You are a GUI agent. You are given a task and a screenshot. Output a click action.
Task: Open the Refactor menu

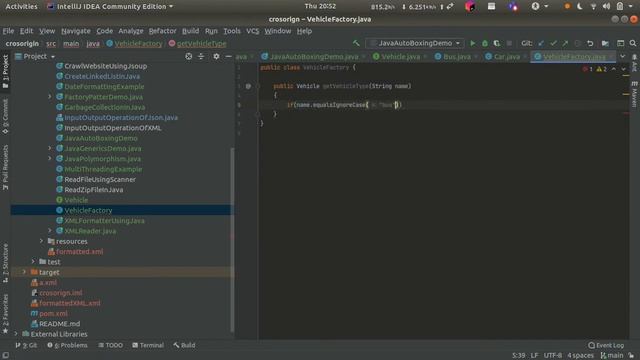(162, 31)
